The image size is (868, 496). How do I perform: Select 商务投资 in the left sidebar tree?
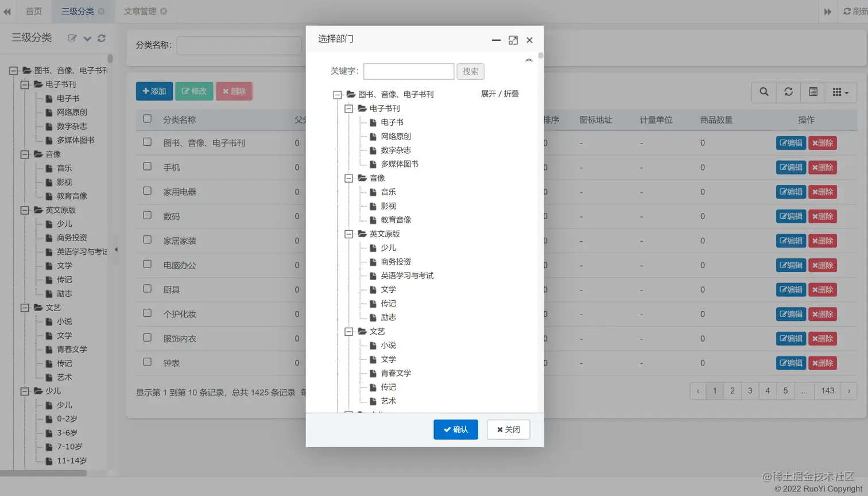72,238
